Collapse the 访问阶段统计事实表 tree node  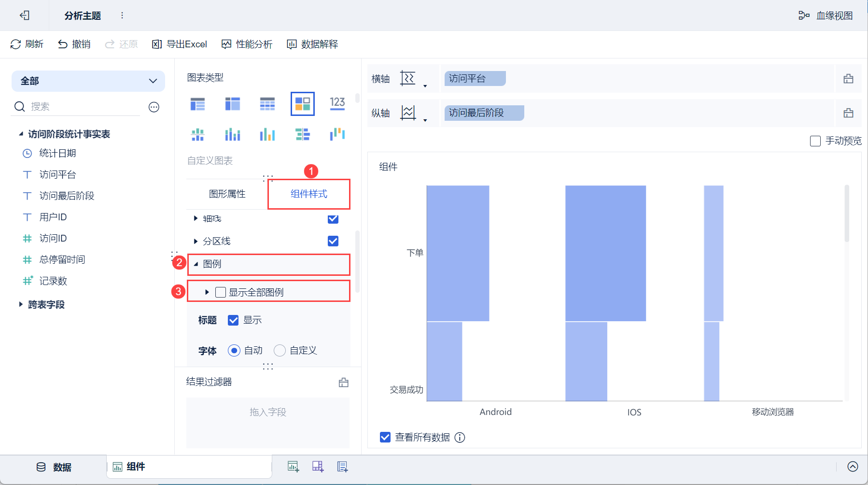point(21,134)
